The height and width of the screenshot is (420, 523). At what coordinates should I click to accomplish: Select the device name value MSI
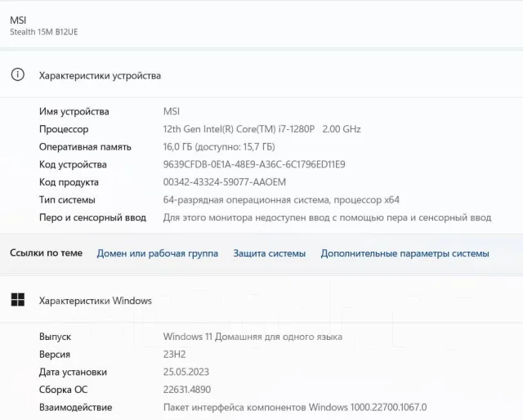click(x=172, y=111)
